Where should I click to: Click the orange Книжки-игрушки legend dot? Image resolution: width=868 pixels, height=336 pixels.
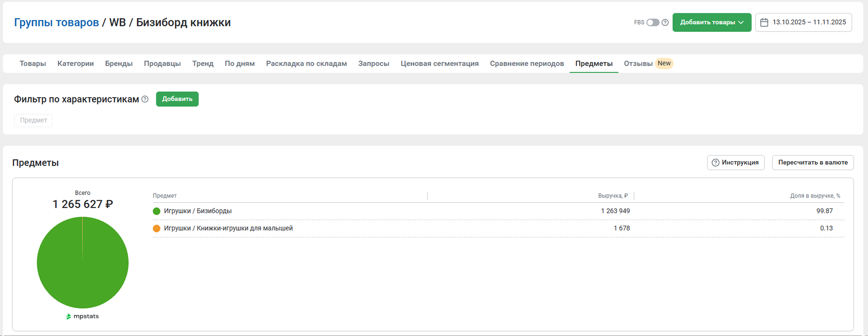[156, 229]
